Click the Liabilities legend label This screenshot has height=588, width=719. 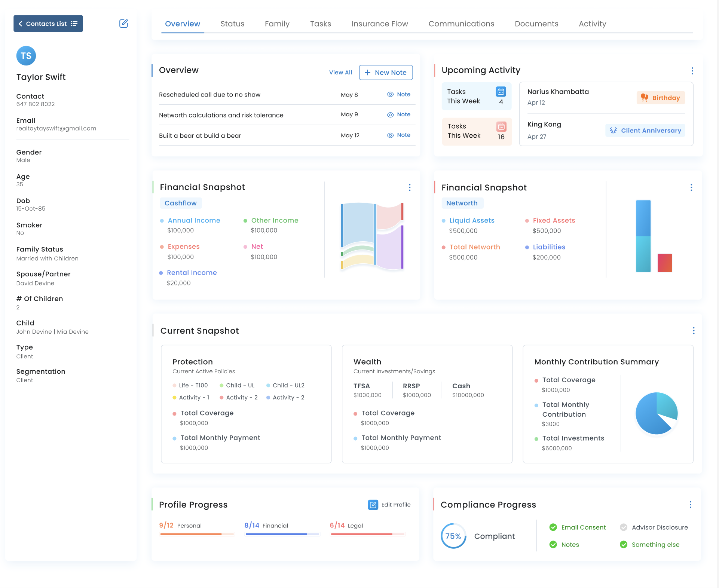(549, 247)
